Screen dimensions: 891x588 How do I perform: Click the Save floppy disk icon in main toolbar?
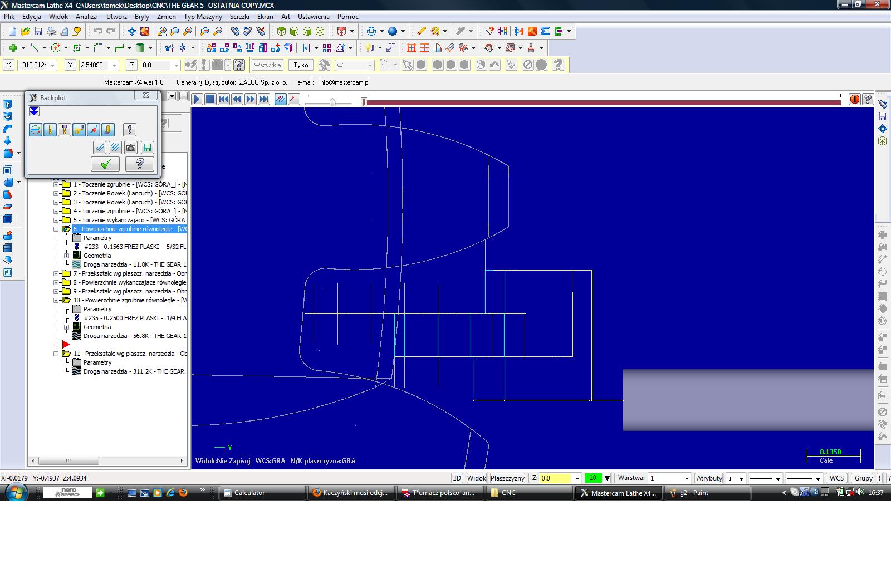38,32
